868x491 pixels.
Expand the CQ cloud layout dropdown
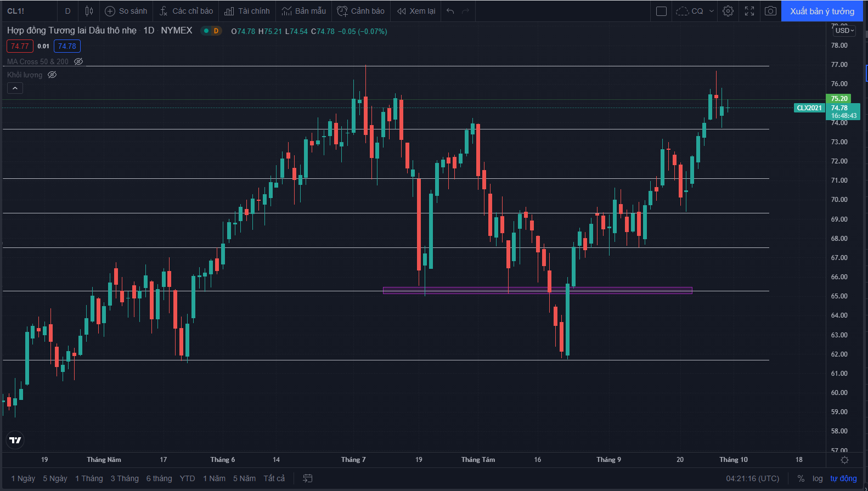click(x=712, y=11)
